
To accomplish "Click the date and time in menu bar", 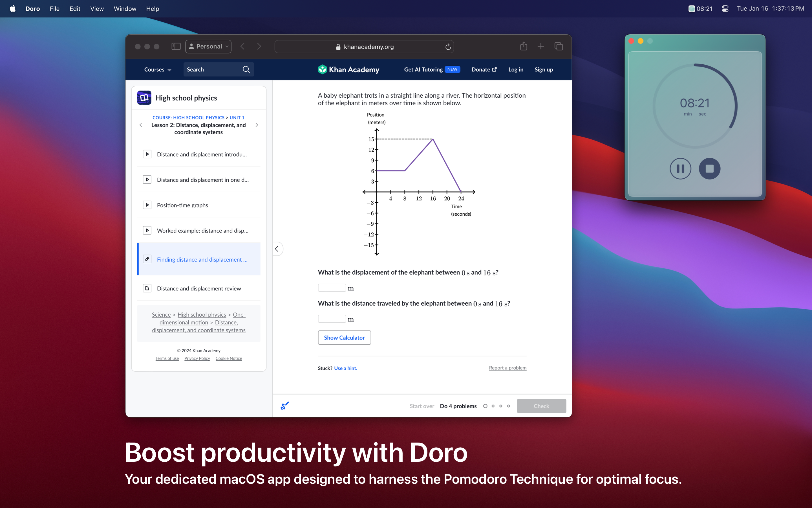I will coord(770,8).
